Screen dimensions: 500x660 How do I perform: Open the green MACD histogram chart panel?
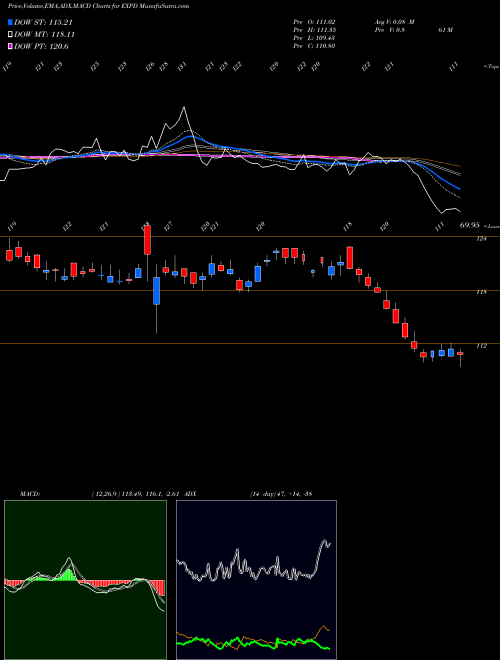[x=85, y=580]
